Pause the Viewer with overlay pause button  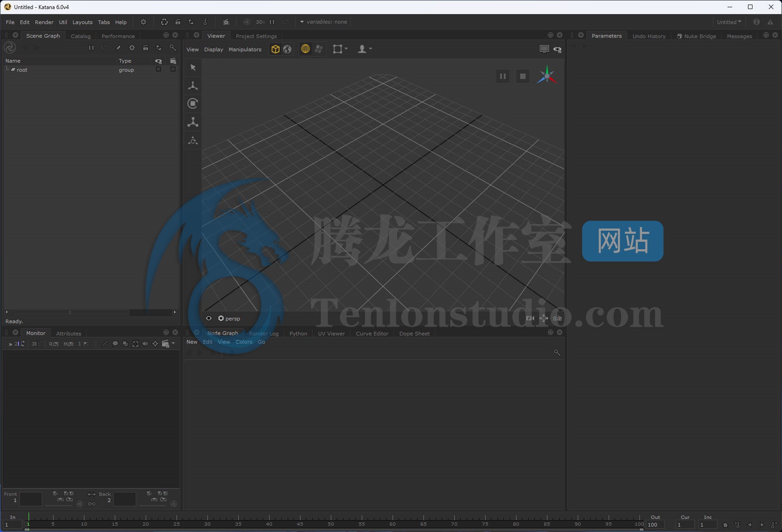(x=503, y=76)
